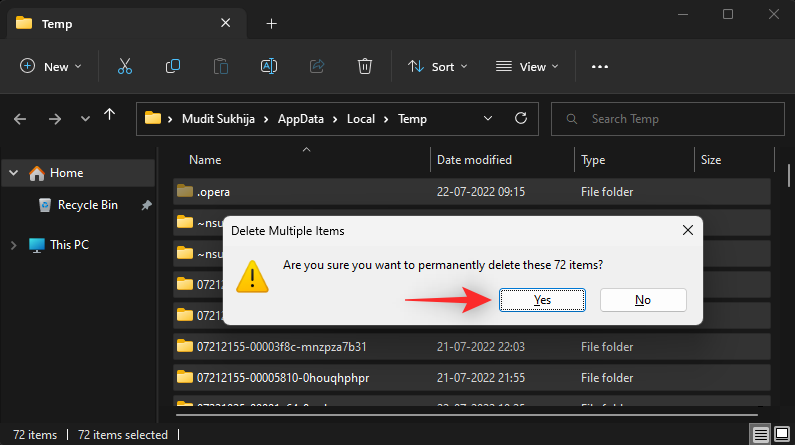Viewport: 795px width, 445px height.
Task: Click date 21-07-2022 22:03
Action: pyautogui.click(x=481, y=347)
